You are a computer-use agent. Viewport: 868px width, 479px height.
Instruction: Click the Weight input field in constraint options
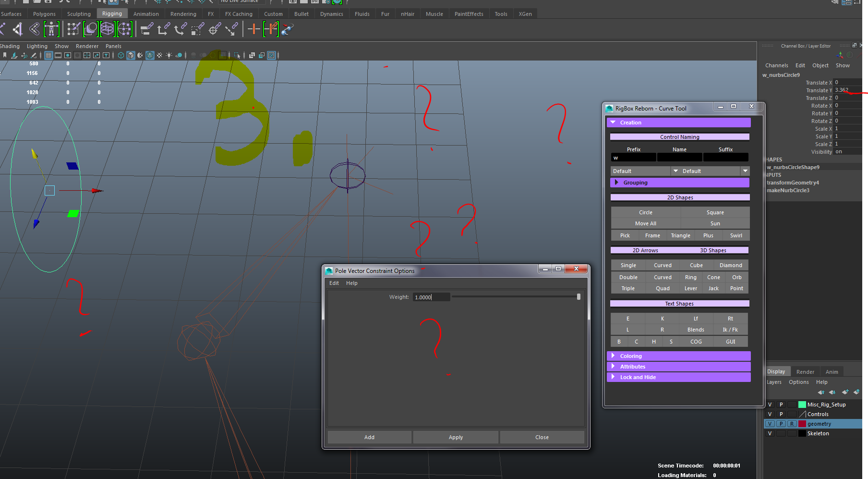(431, 297)
